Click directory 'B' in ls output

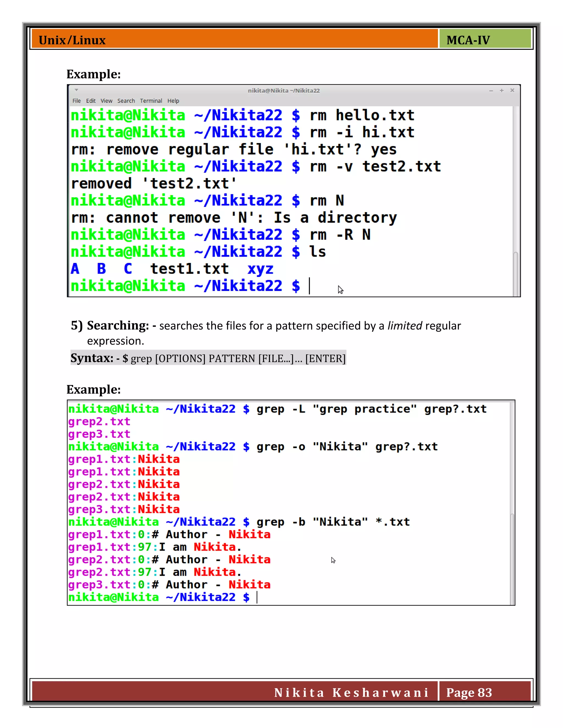click(x=101, y=269)
